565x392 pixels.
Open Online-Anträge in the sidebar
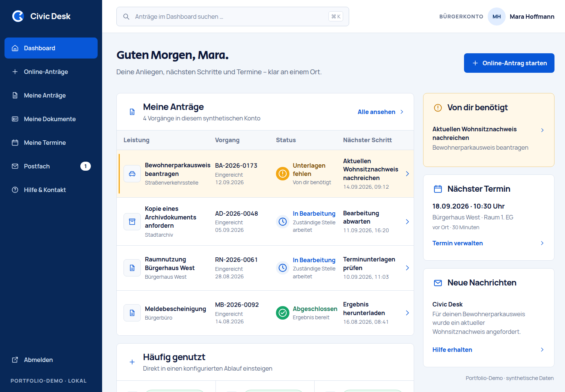point(51,72)
